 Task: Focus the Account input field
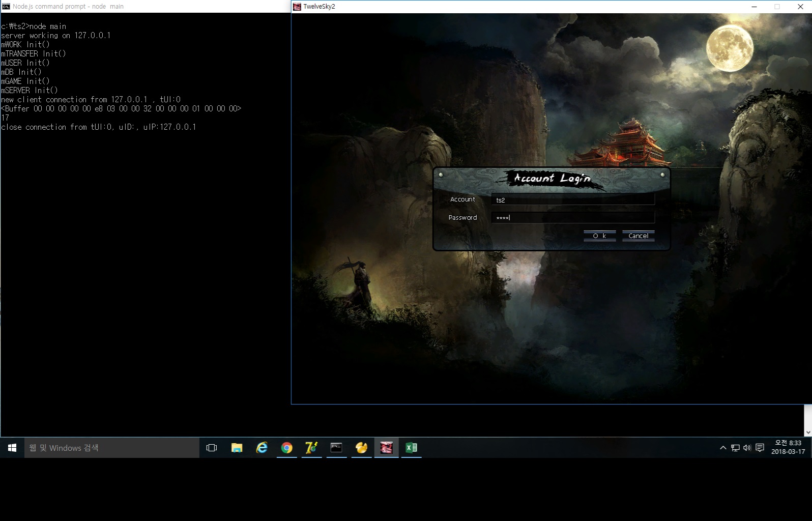click(x=572, y=200)
